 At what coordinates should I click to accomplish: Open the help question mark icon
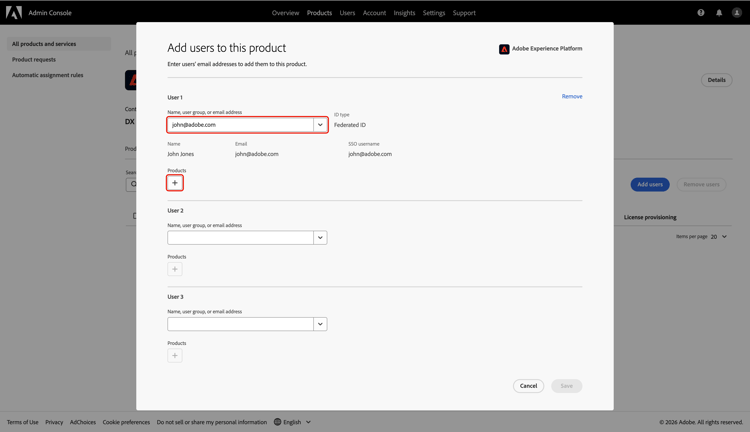point(701,13)
